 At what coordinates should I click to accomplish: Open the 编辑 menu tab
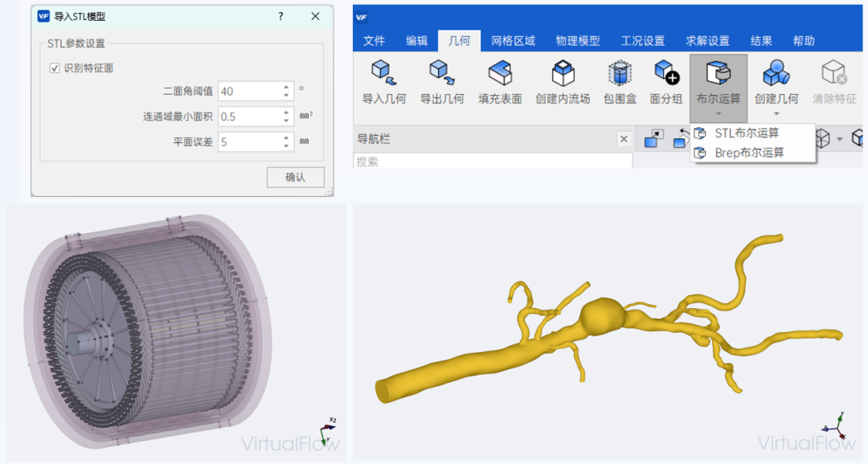417,41
